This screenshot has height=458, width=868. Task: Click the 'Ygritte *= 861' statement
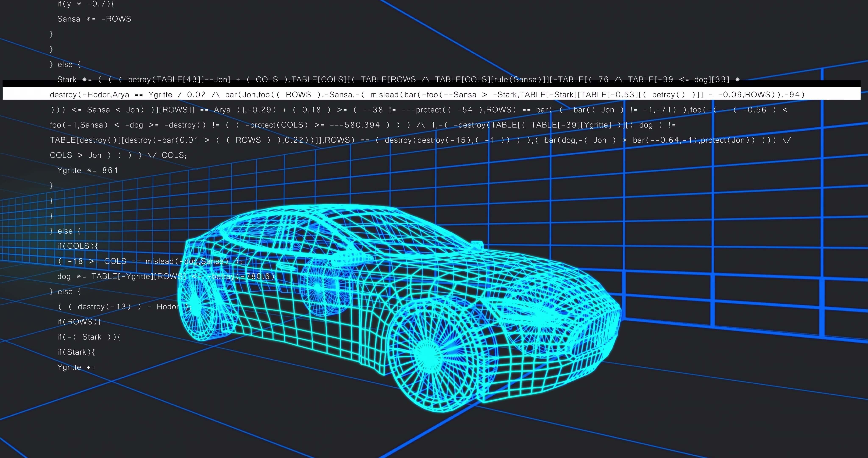click(x=88, y=170)
